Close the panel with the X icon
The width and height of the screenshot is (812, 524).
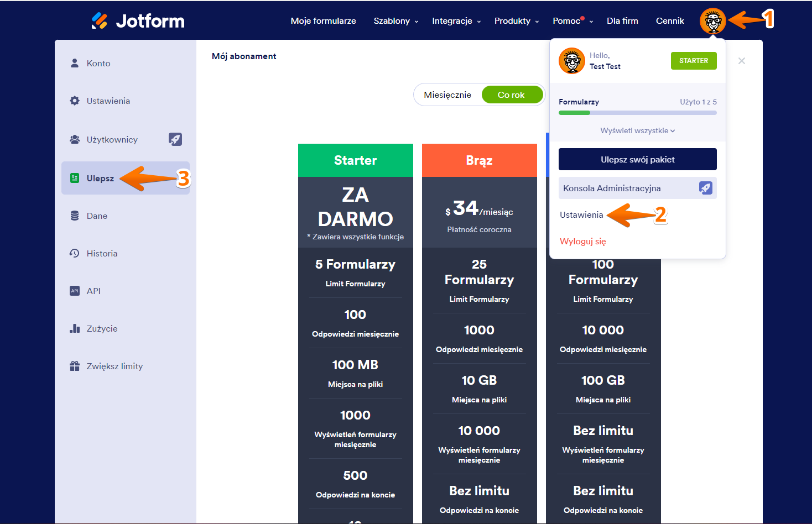[742, 61]
